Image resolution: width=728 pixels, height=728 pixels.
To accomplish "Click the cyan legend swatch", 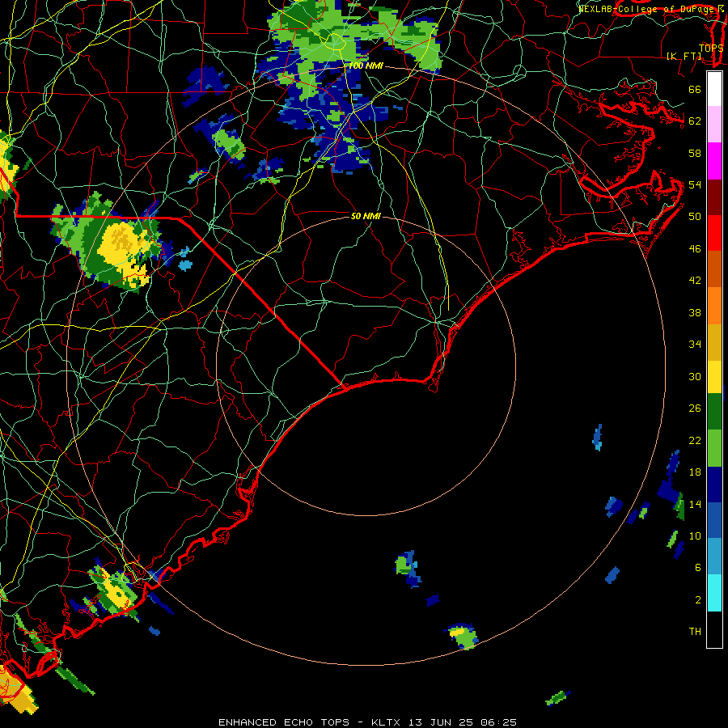I will [714, 593].
